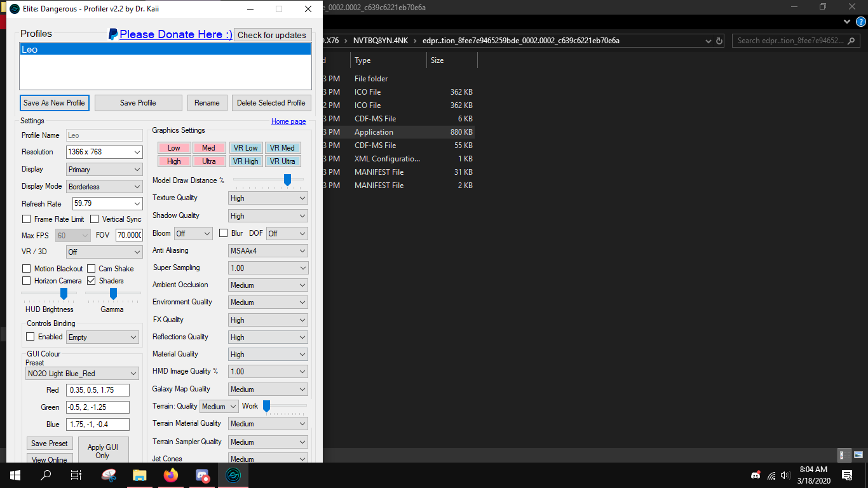Expand the File Explorer ribbon chevron
Viewport: 868px width, 488px height.
846,22
